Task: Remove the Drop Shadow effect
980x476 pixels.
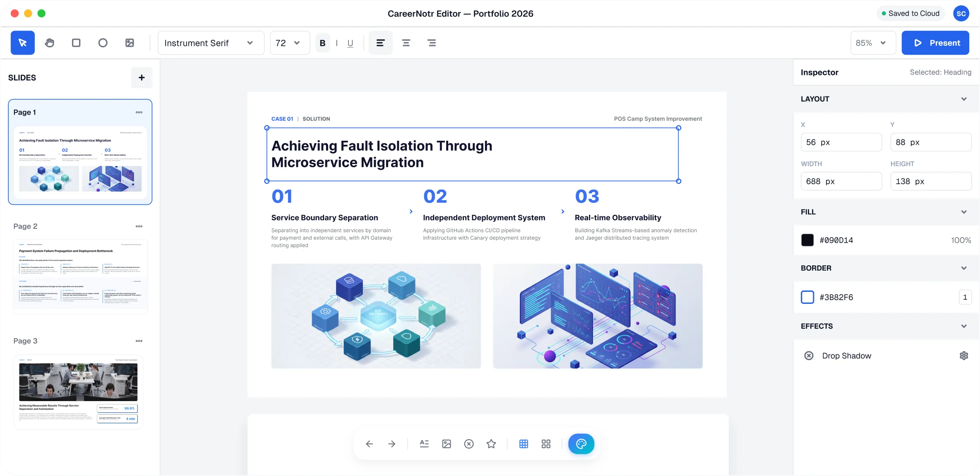Action: [809, 356]
